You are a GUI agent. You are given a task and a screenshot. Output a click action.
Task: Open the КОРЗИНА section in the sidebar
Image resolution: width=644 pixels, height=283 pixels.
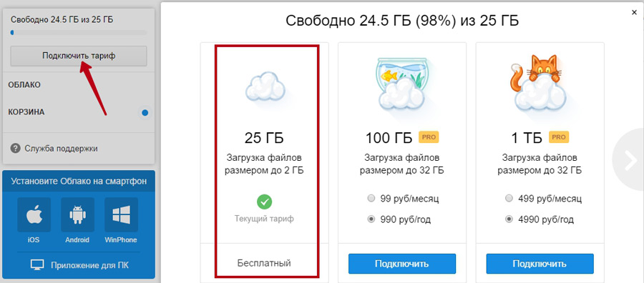tap(26, 112)
